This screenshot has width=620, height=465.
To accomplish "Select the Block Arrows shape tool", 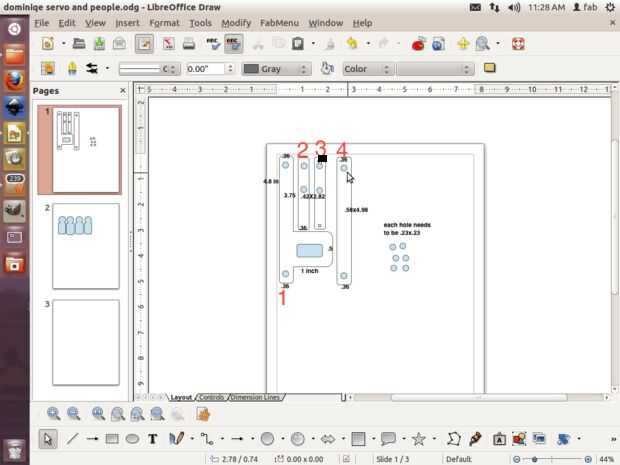I will coord(328,439).
